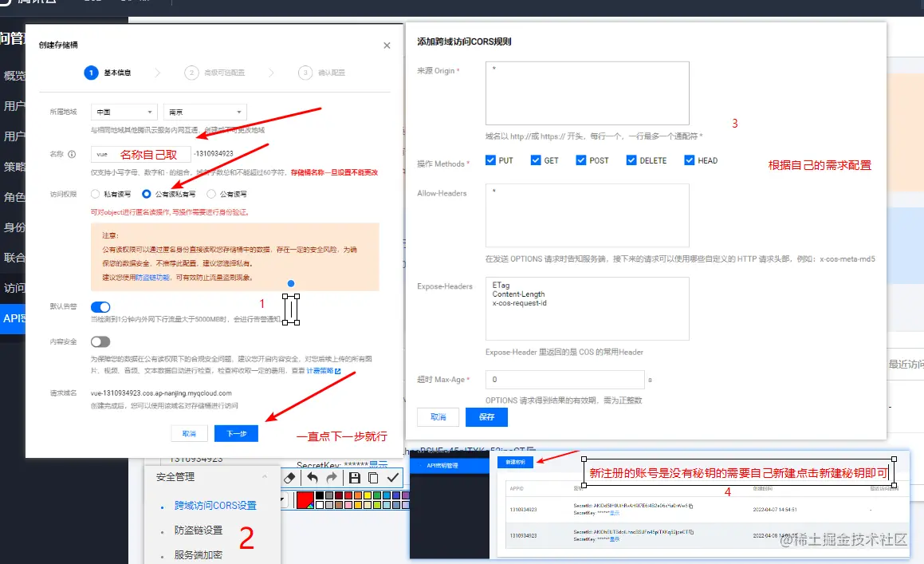Open 概览 in the left navigation
This screenshot has width=924, height=564.
[x=14, y=76]
